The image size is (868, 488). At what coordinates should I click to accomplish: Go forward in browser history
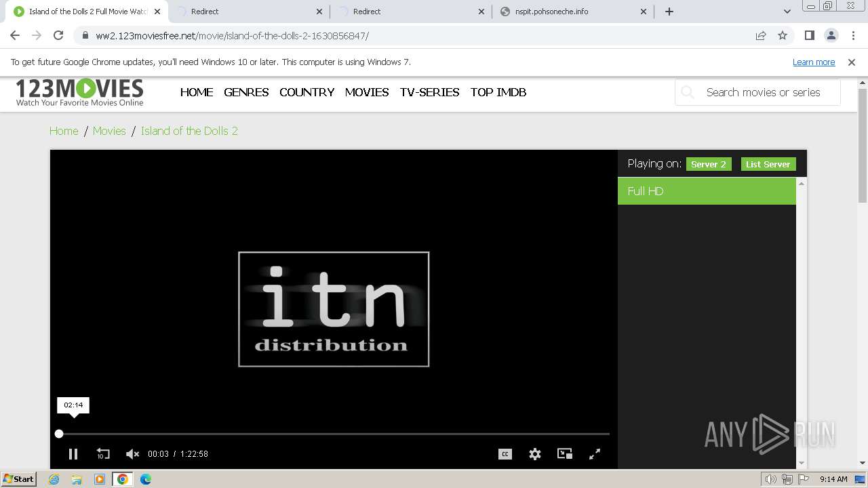coord(37,35)
